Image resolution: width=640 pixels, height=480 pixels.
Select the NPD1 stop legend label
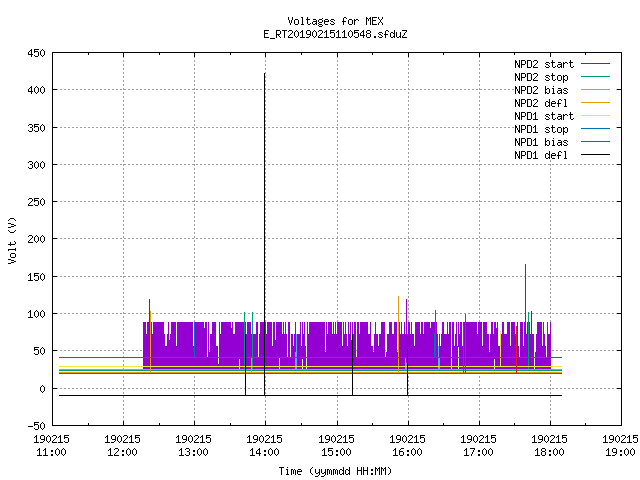click(541, 129)
